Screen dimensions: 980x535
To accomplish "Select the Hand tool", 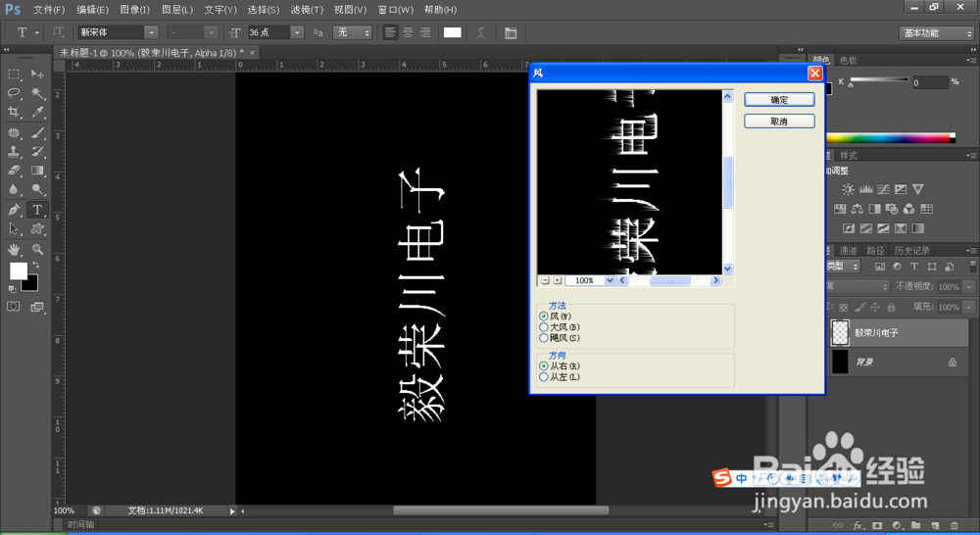I will pyautogui.click(x=14, y=250).
